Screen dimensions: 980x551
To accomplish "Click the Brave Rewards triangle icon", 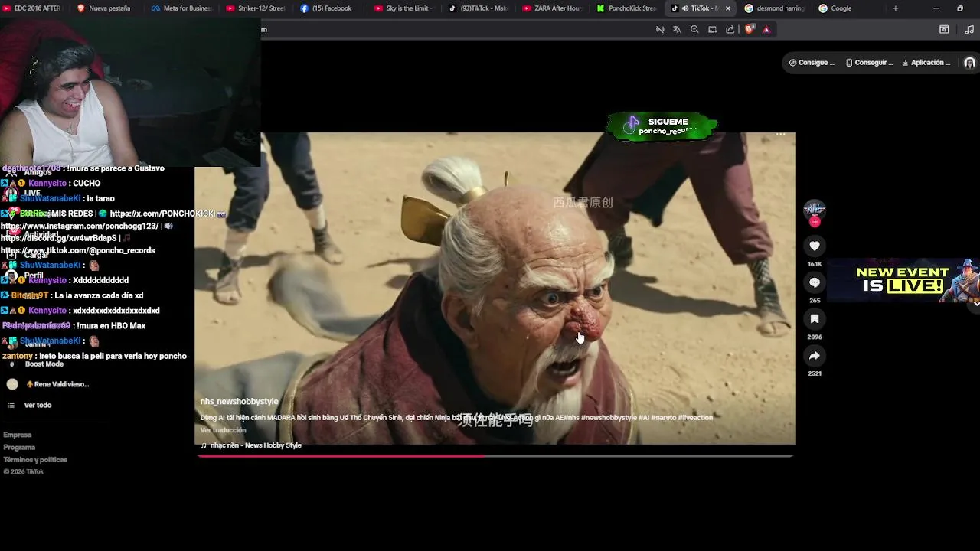I will tap(766, 29).
